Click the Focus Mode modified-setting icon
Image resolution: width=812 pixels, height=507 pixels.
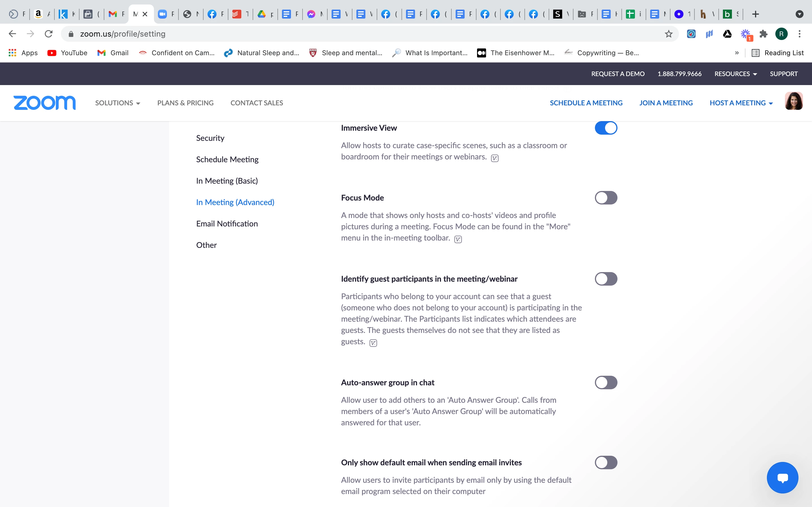click(458, 239)
